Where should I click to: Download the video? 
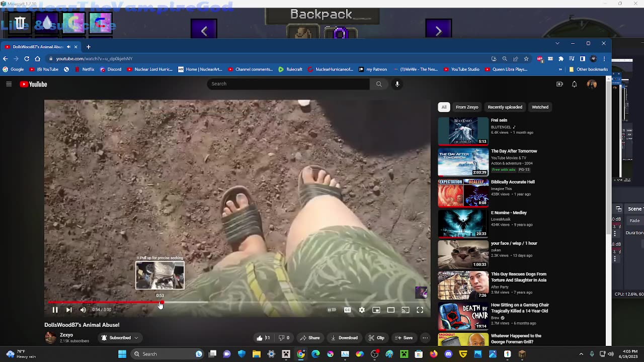tap(344, 338)
